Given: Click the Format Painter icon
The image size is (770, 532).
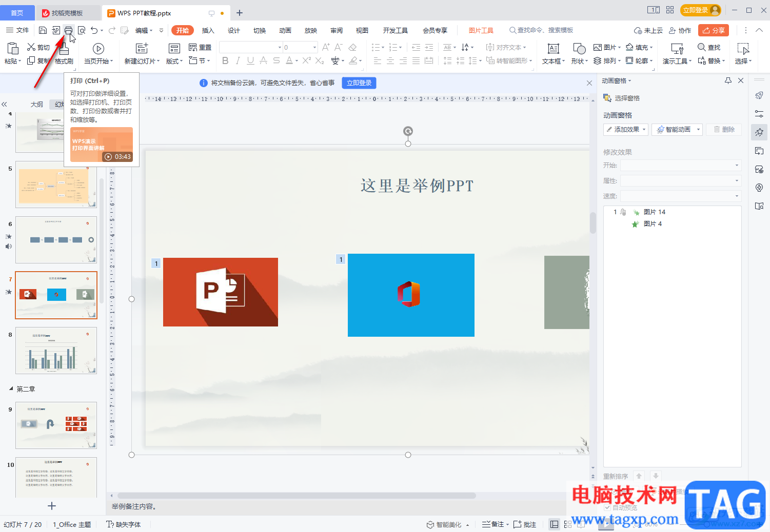Looking at the screenshot, I should [x=64, y=49].
